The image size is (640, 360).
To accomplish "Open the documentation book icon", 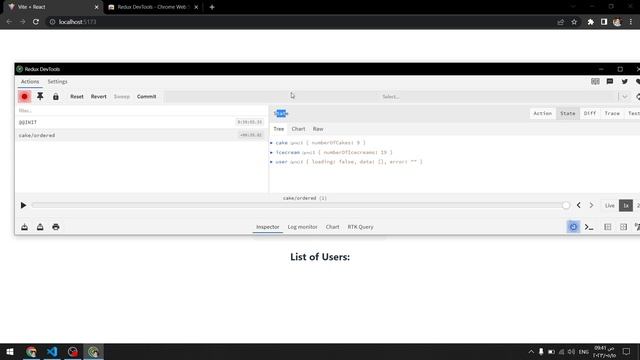I will (595, 82).
